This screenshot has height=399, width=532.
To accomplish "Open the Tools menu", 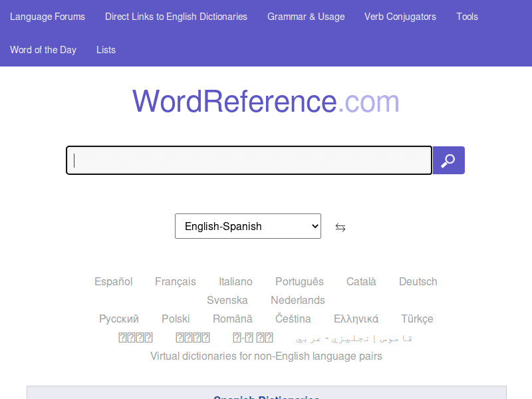I will [467, 17].
